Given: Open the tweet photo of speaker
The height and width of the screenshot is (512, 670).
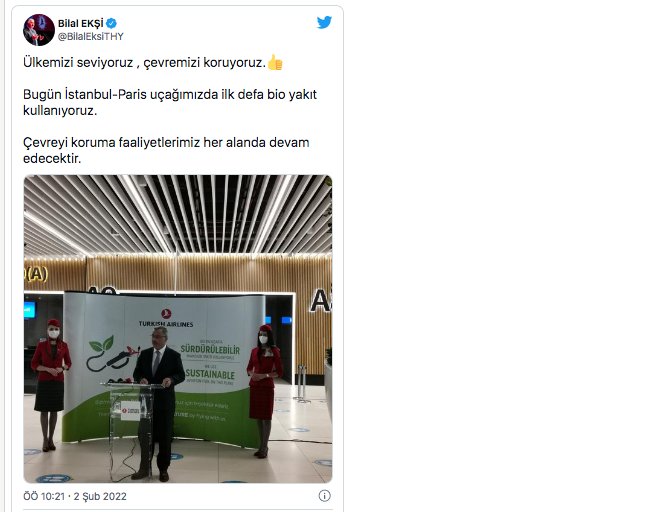Looking at the screenshot, I should point(178,329).
